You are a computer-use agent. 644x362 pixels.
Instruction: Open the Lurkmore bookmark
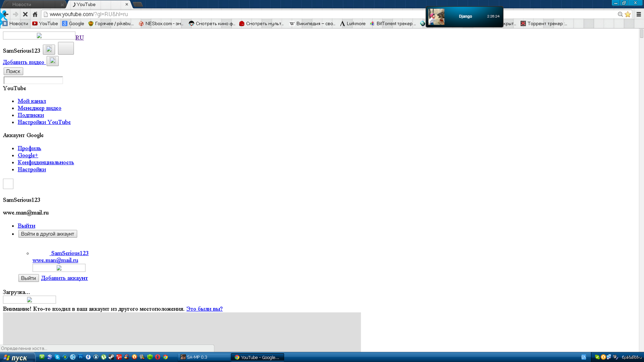pos(353,24)
